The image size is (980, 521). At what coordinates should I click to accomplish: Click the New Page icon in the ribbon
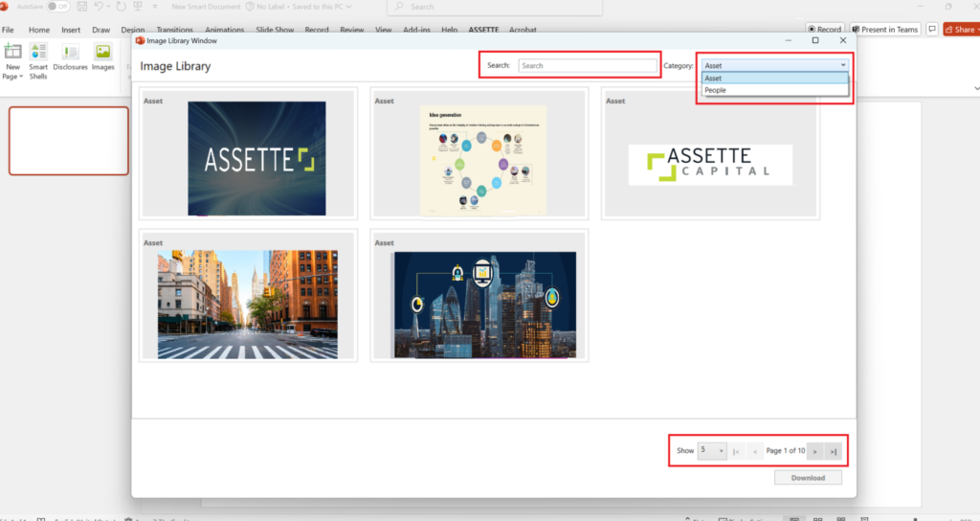[12, 52]
